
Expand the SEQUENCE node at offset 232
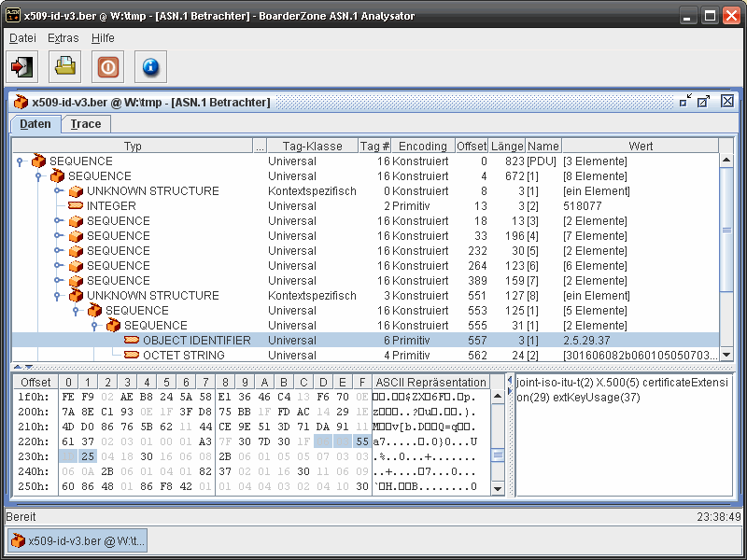(57, 251)
